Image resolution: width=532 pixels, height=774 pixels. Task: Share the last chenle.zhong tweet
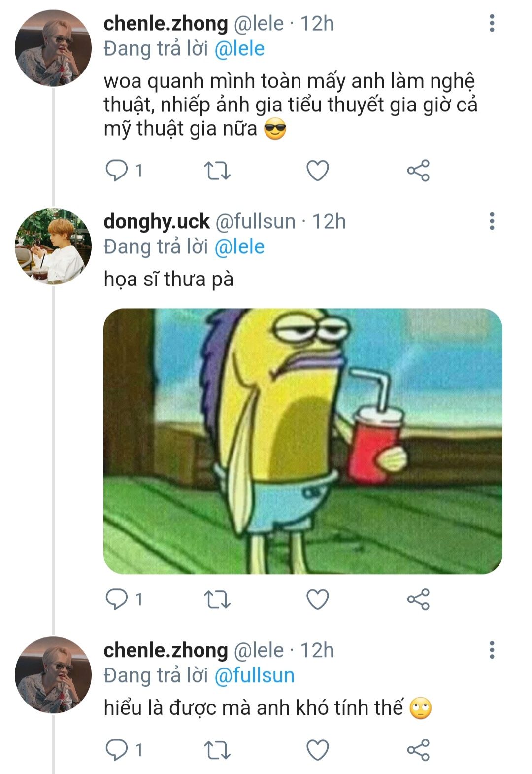(418, 750)
